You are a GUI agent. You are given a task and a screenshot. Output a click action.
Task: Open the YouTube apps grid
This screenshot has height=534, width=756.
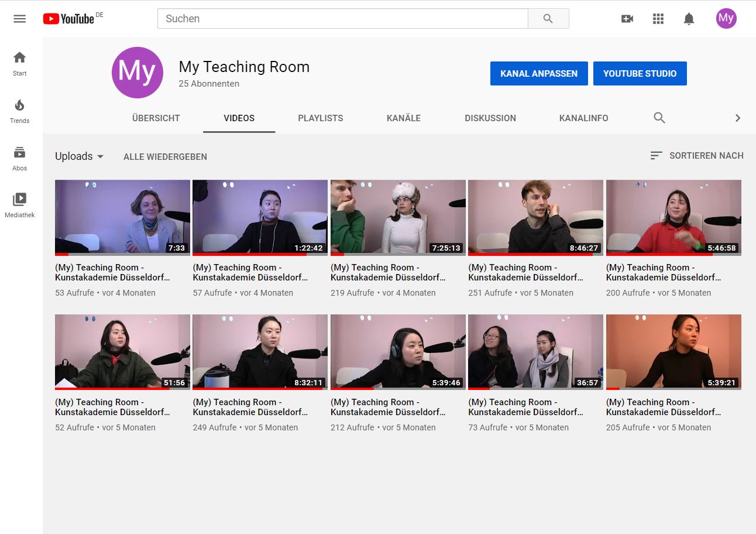point(658,19)
